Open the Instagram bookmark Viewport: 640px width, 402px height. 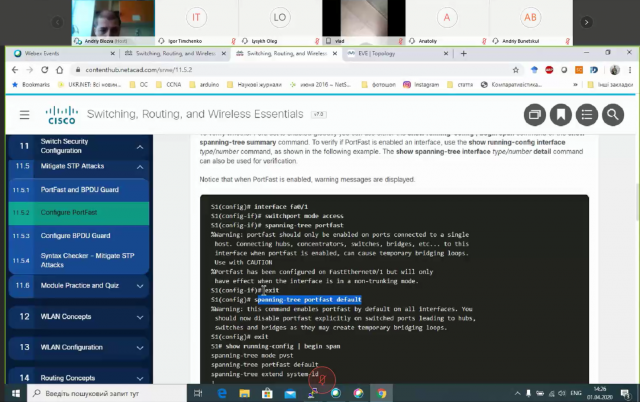pos(425,85)
